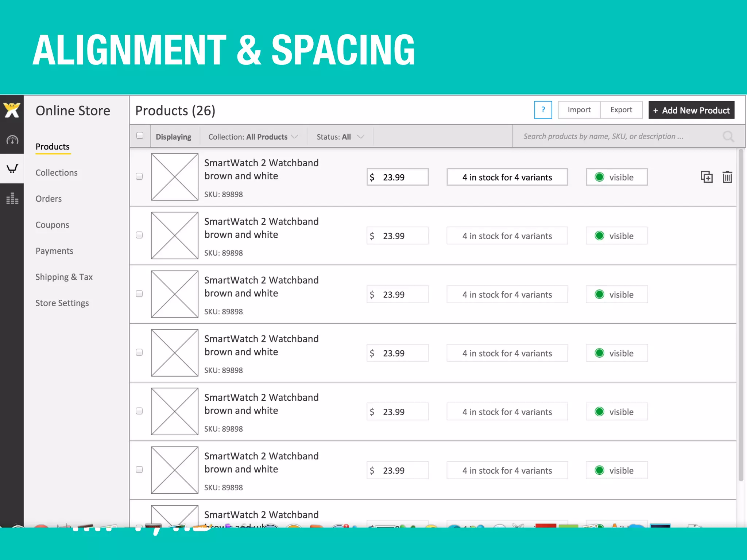Screen dimensions: 747x560
Task: Click SKU: 89898 text in third row
Action: [224, 312]
